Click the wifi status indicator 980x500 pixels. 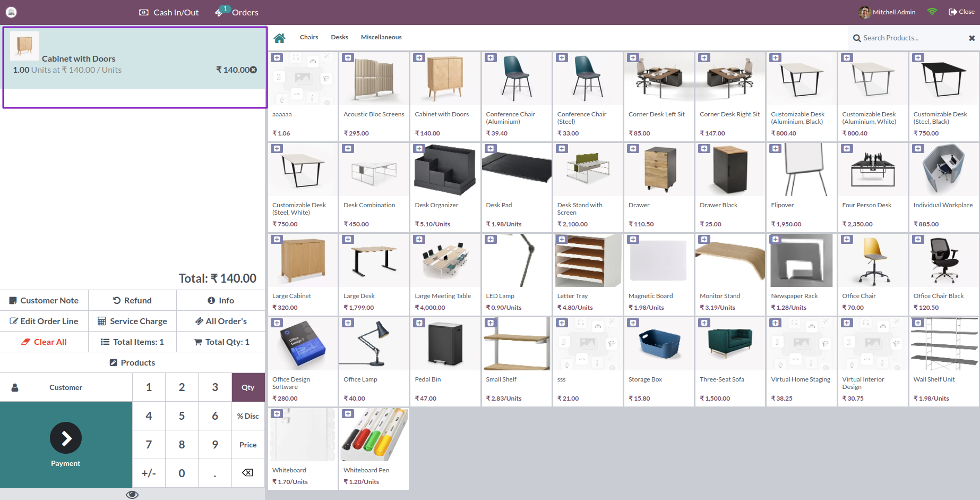932,11
